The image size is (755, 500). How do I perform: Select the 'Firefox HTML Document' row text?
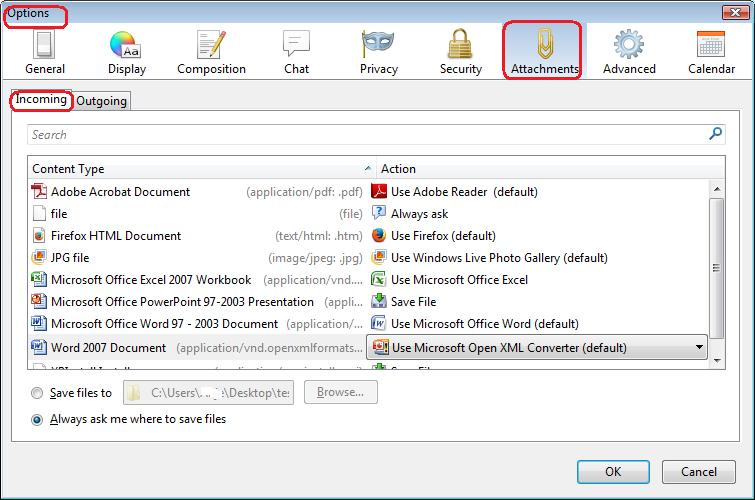(x=116, y=236)
